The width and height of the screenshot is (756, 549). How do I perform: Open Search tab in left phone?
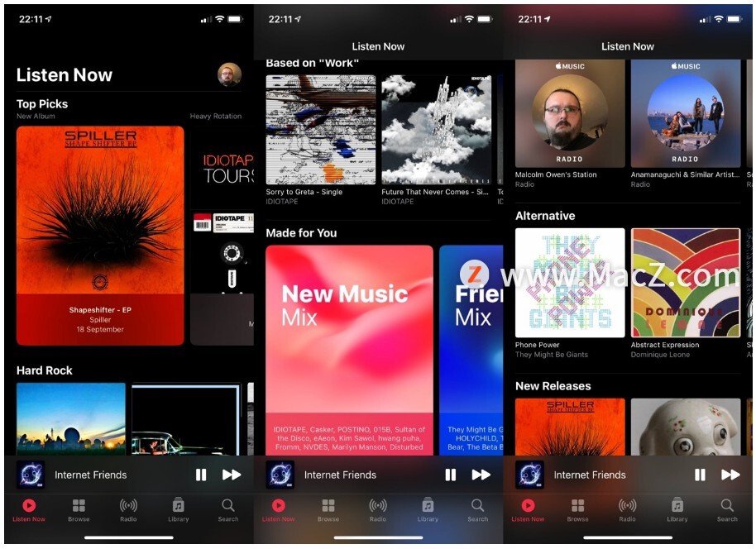point(228,510)
